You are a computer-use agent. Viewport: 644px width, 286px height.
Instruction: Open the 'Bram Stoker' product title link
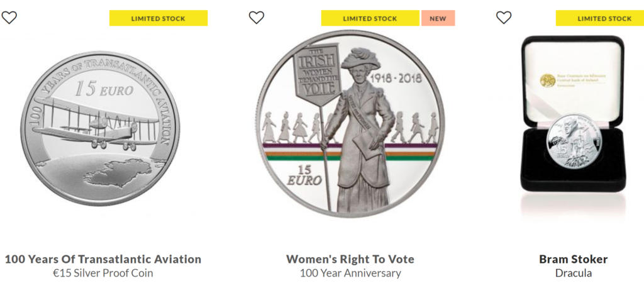click(574, 259)
